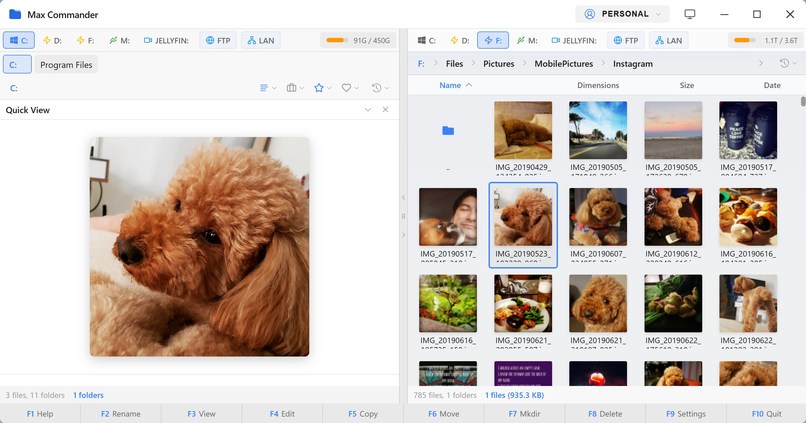Viewport: 806px width, 423px height.
Task: Open the heart favorites dropdown
Action: pos(350,88)
